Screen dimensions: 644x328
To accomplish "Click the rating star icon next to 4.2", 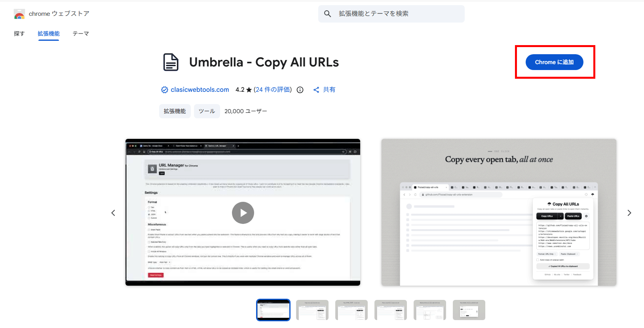I will (x=249, y=90).
